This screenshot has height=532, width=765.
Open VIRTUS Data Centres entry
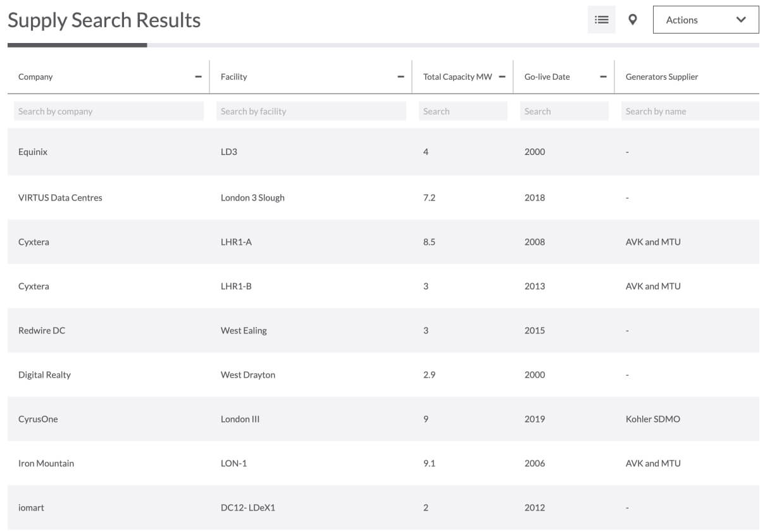click(x=60, y=197)
